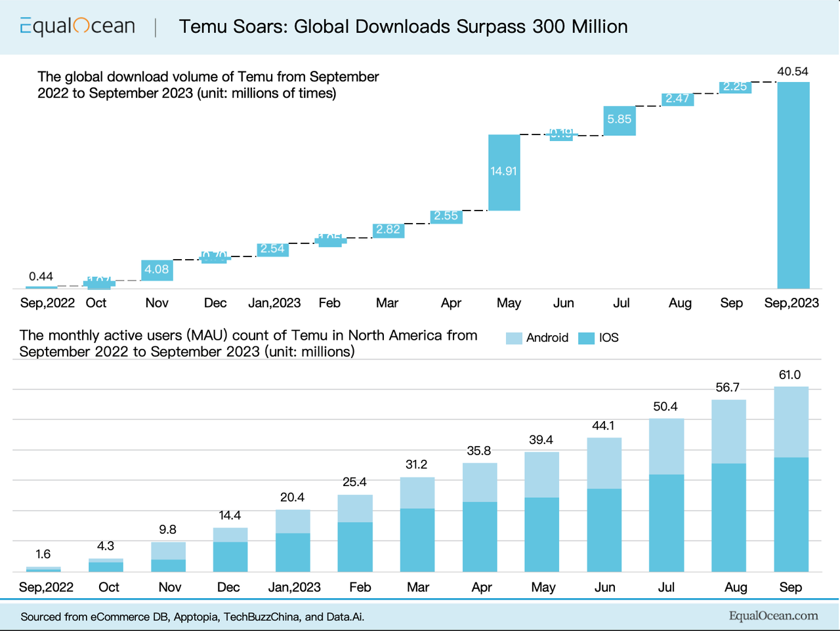Click the November MAU stacked bar
This screenshot has width=840, height=631.
[x=169, y=557]
